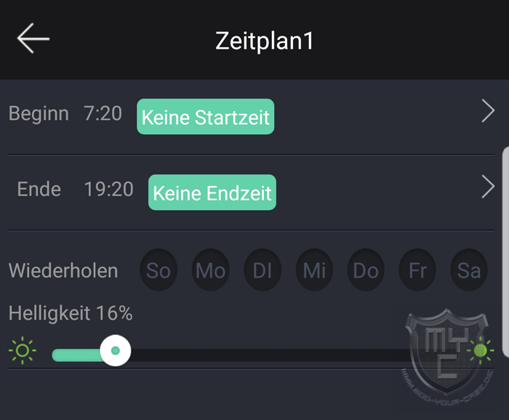
Task: Enable Thursday (Do) repeat day
Action: point(366,270)
